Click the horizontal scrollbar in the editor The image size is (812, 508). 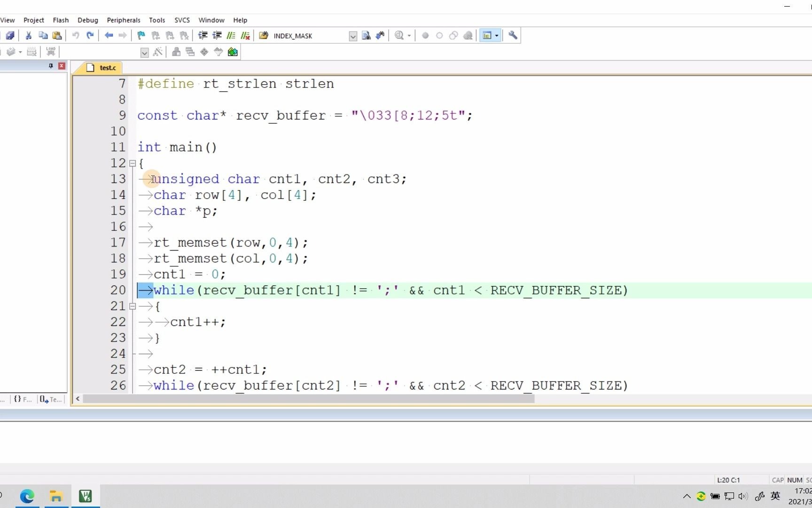point(309,399)
